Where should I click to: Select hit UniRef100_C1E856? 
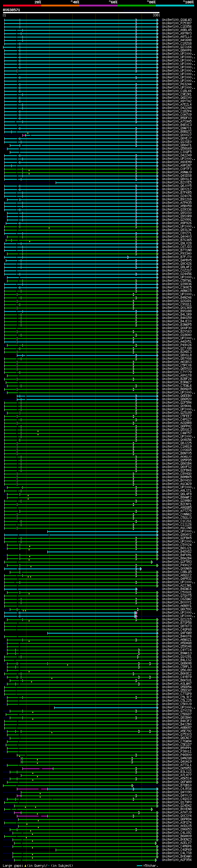click(x=177, y=26)
